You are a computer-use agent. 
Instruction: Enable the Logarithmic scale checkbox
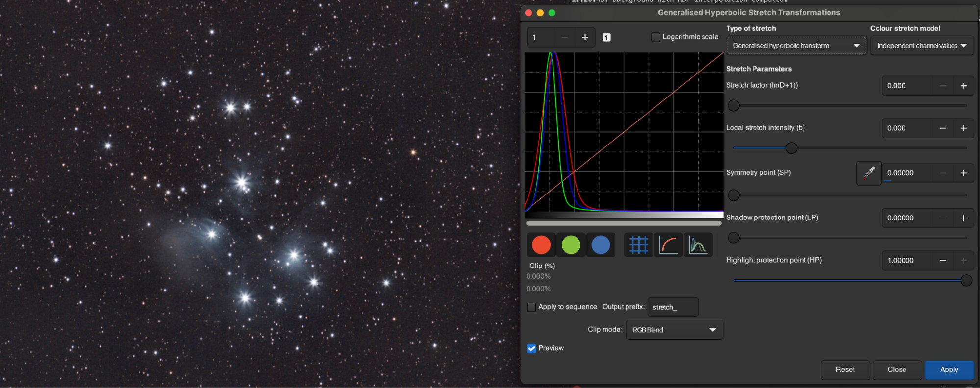pos(655,37)
